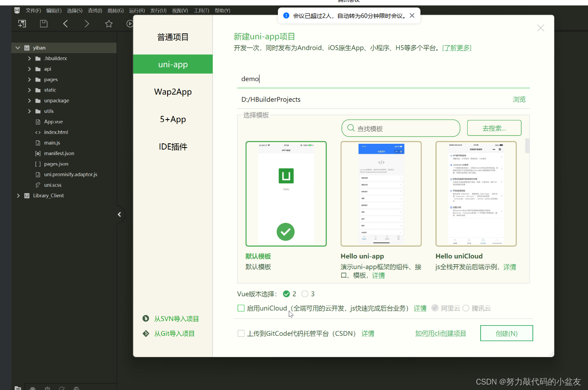Click the yiban project icon
The height and width of the screenshot is (390, 588).
click(x=27, y=48)
